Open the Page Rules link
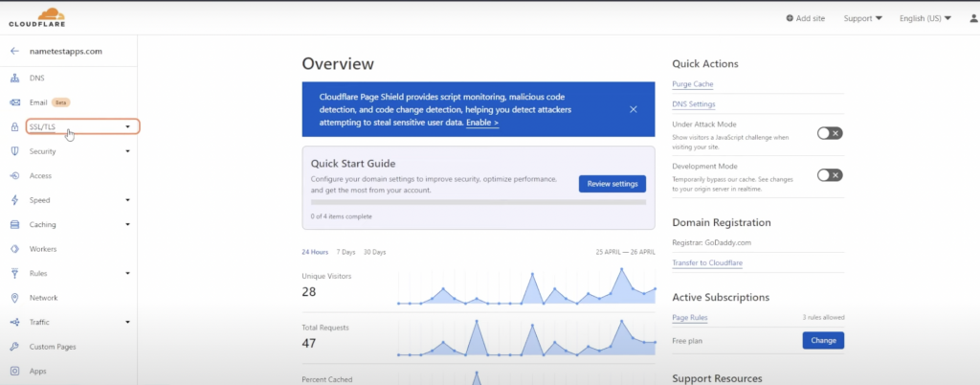The height and width of the screenshot is (385, 980). point(690,318)
